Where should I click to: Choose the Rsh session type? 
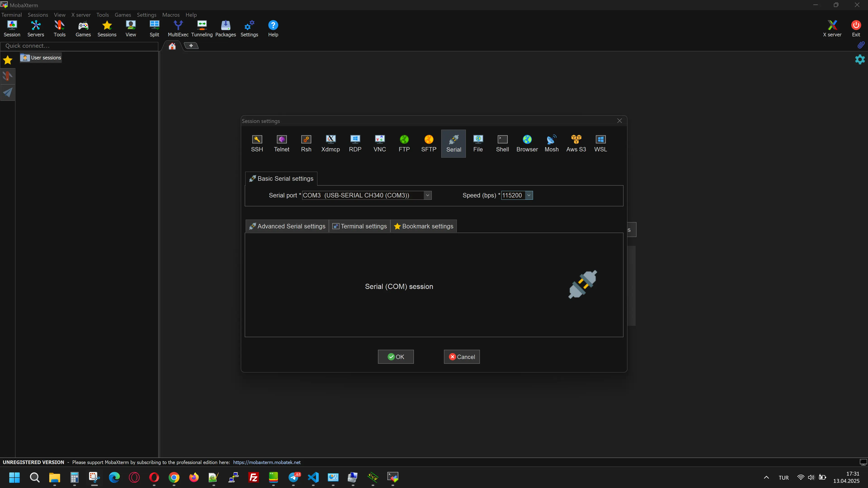coord(306,144)
